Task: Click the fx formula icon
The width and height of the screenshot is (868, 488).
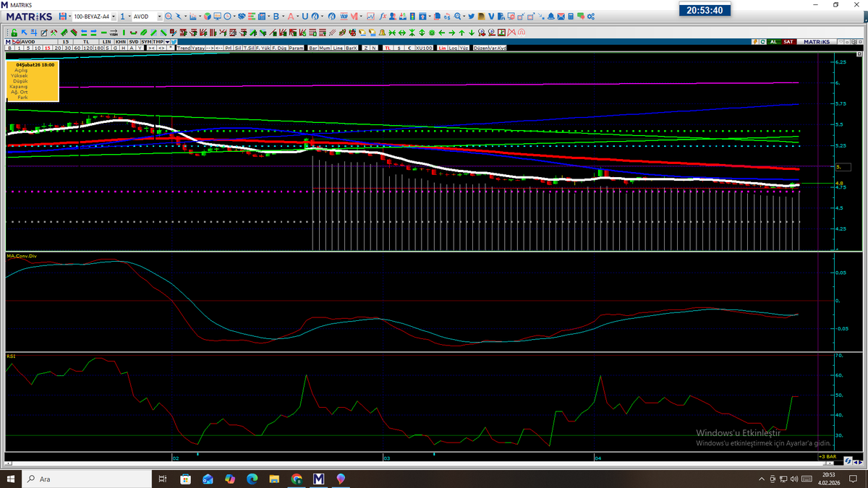Action: [383, 16]
